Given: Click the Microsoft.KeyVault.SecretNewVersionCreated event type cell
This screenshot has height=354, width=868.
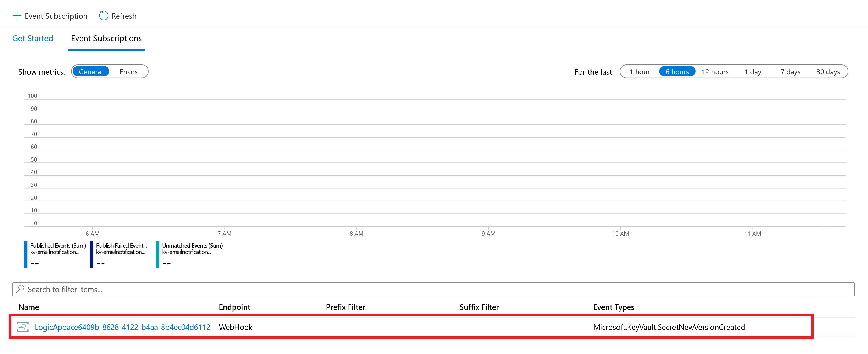Looking at the screenshot, I should pos(669,327).
